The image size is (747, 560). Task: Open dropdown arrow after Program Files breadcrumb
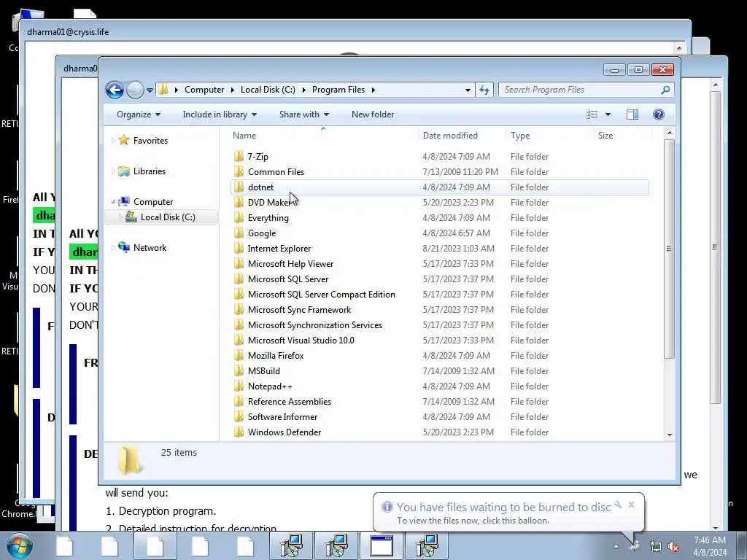pos(373,90)
